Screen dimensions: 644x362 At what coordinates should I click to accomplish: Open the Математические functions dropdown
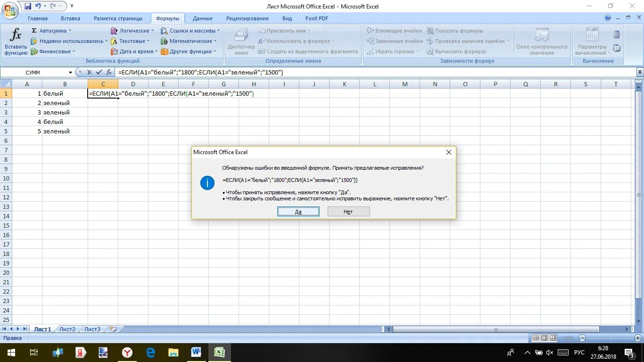pos(189,41)
